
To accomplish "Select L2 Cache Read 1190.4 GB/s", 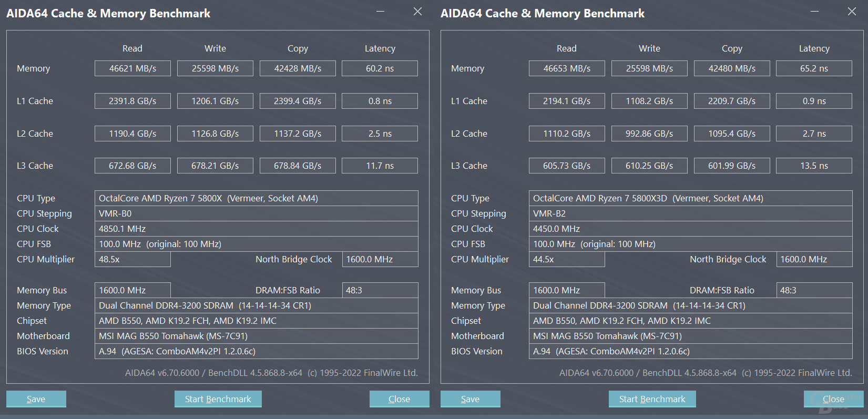I will (x=132, y=134).
